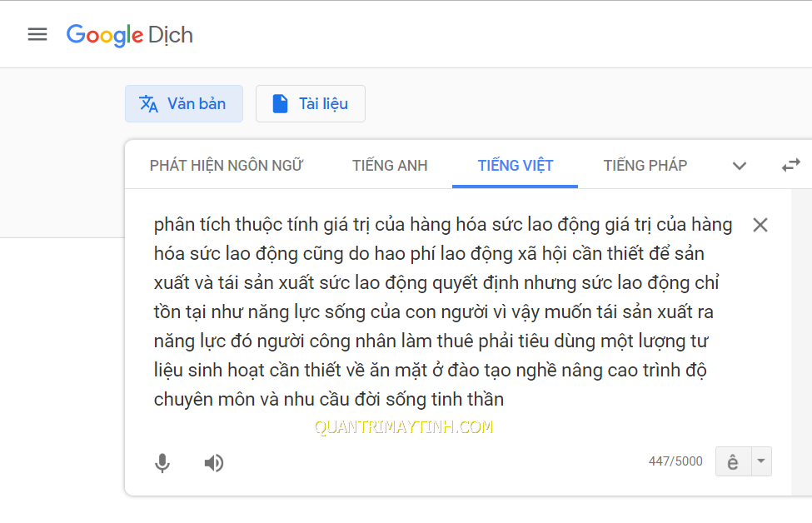Choose TIẾNG PHÁP language tab

point(645,166)
